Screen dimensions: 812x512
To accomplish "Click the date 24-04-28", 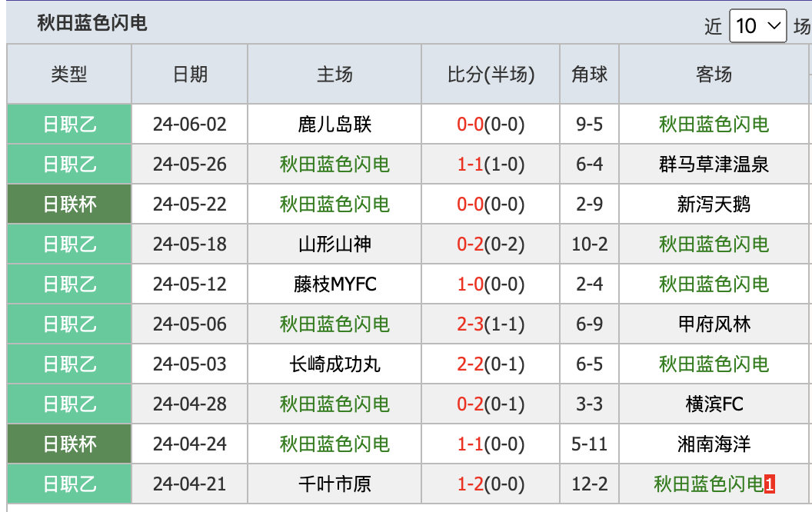I will pyautogui.click(x=189, y=404).
